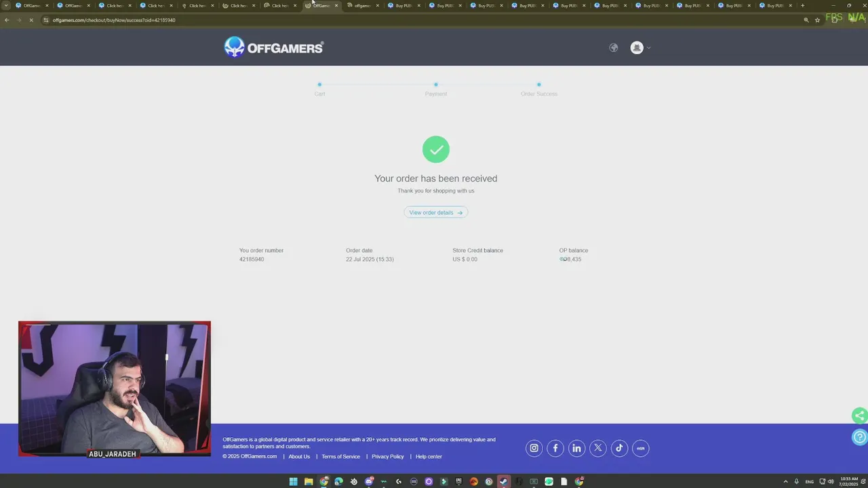Open OffGamers Facebook page from footer
The height and width of the screenshot is (488, 868).
555,448
